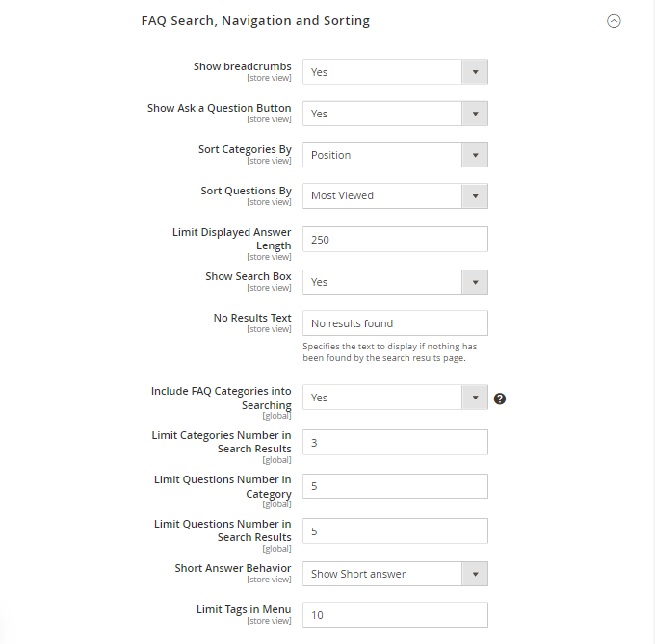Click the Show Search Box label

(x=249, y=276)
